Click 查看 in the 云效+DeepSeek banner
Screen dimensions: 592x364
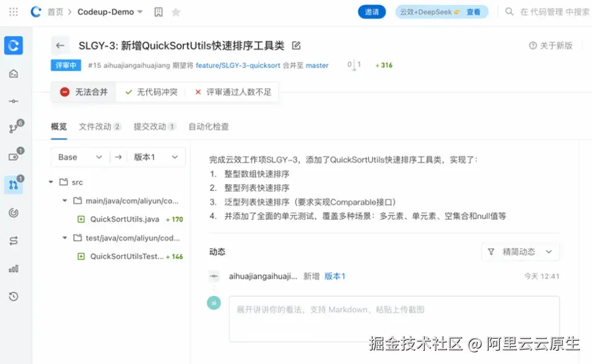[x=473, y=12]
